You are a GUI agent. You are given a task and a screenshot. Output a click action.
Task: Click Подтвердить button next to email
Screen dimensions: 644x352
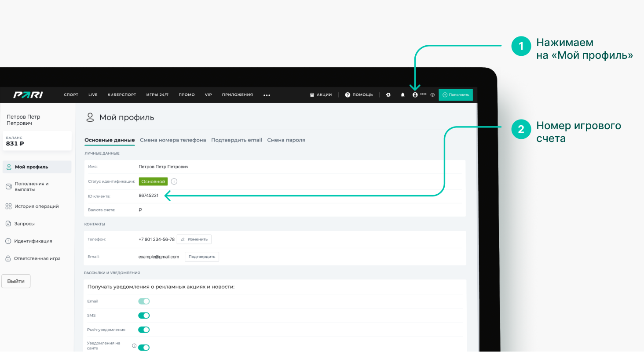coord(201,257)
